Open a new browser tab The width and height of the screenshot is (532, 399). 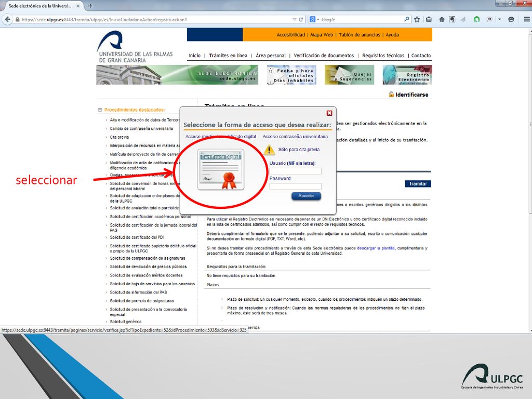click(x=90, y=6)
